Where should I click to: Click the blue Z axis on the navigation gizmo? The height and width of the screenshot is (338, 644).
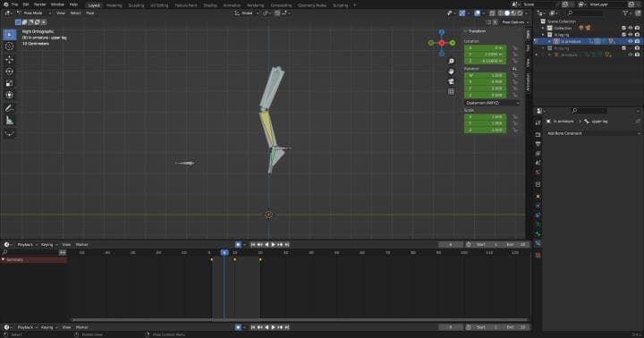tap(442, 32)
